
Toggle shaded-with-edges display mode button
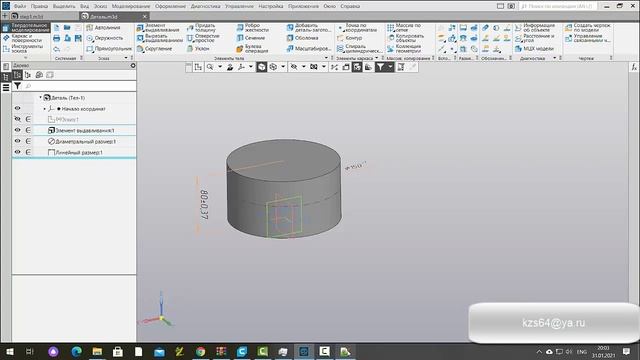(x=262, y=67)
